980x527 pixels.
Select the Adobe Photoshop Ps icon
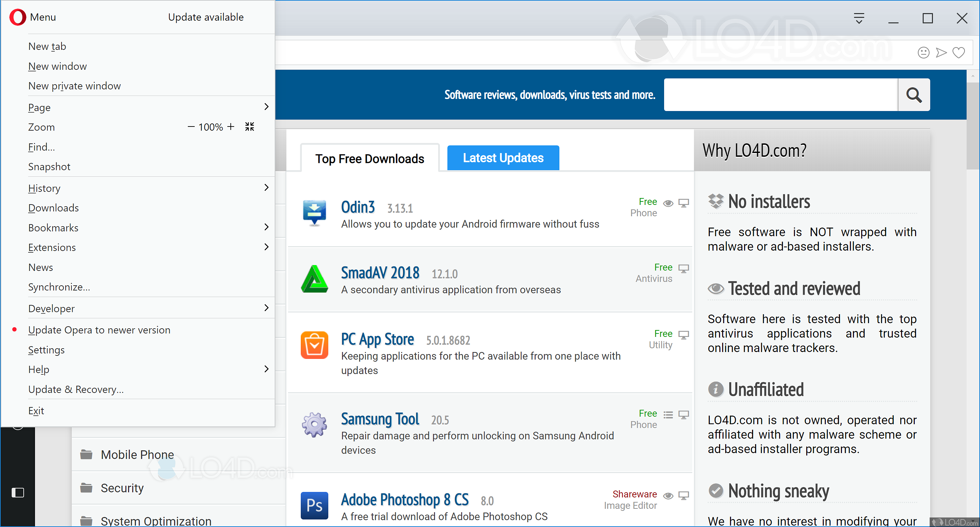(314, 505)
